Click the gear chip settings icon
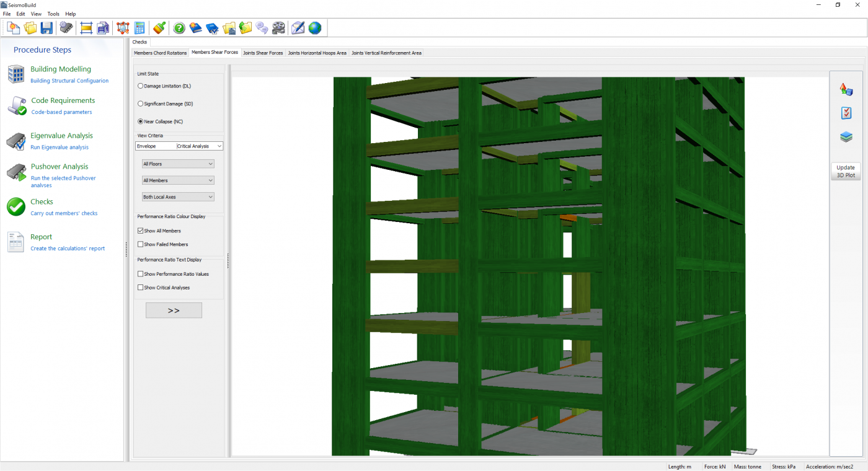This screenshot has height=471, width=868. click(x=66, y=28)
